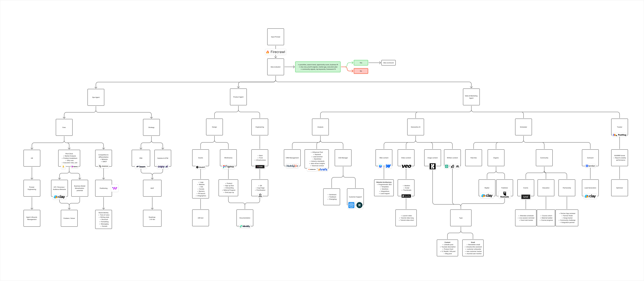Select the Tracker node

click(x=620, y=127)
